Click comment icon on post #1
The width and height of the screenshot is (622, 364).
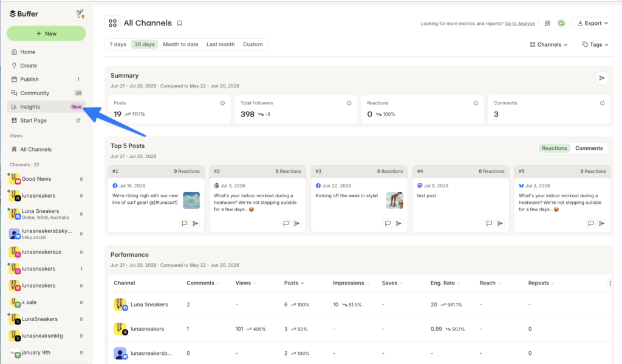point(185,223)
